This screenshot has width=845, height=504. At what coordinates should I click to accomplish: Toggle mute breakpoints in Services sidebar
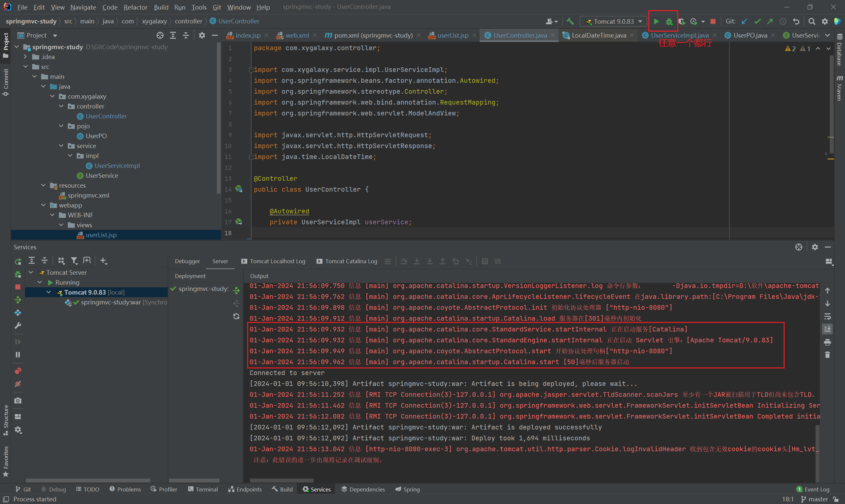pos(18,384)
